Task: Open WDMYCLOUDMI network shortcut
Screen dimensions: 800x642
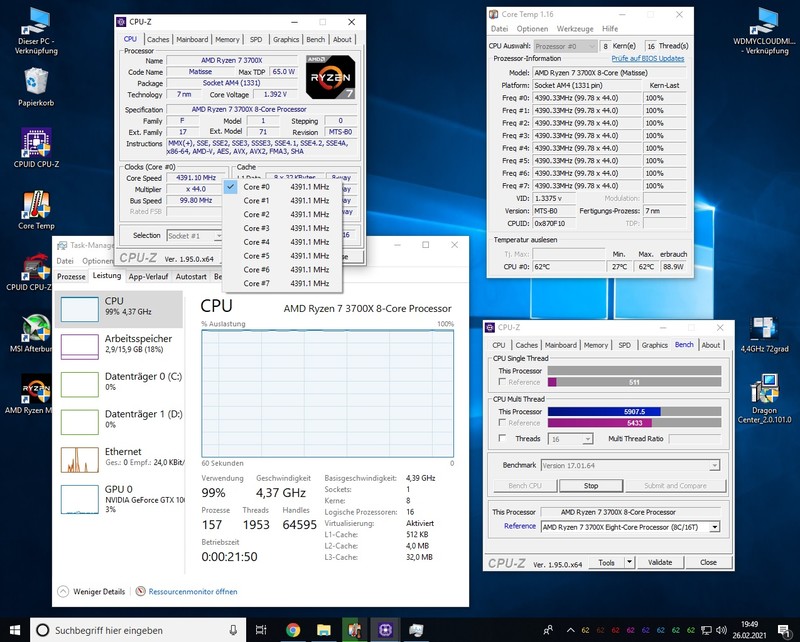Action: (764, 32)
